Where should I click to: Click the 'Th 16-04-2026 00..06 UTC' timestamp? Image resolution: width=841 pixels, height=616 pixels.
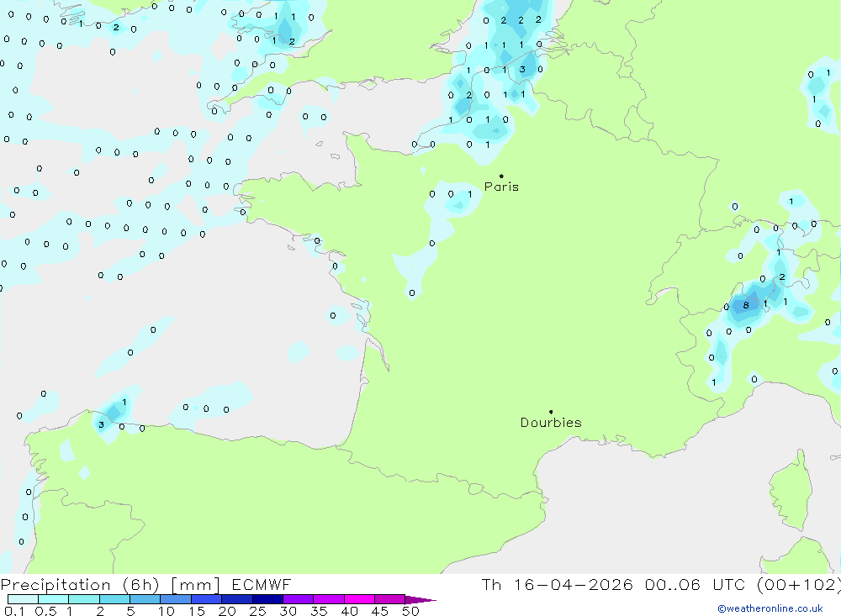[613, 584]
